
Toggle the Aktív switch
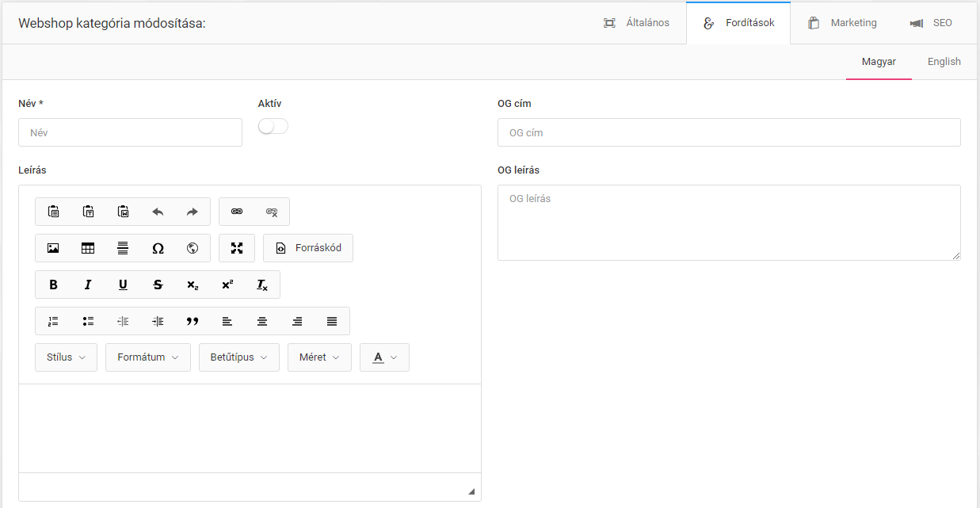point(273,127)
